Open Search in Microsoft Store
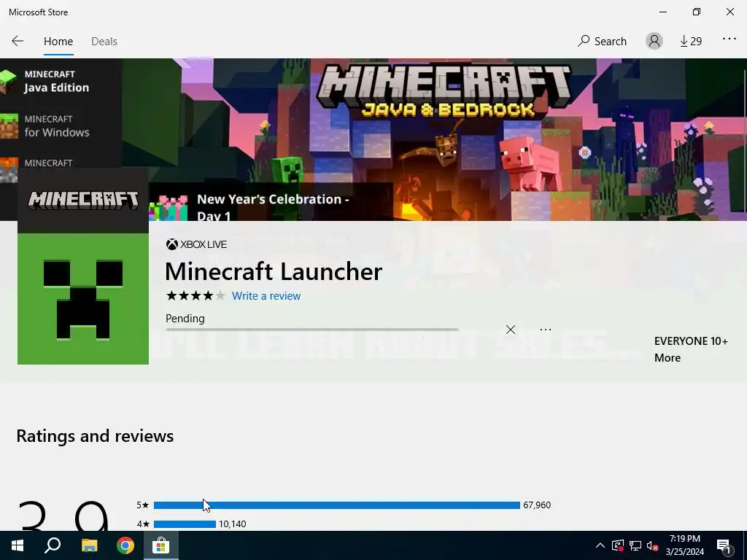The height and width of the screenshot is (560, 747). [x=602, y=41]
